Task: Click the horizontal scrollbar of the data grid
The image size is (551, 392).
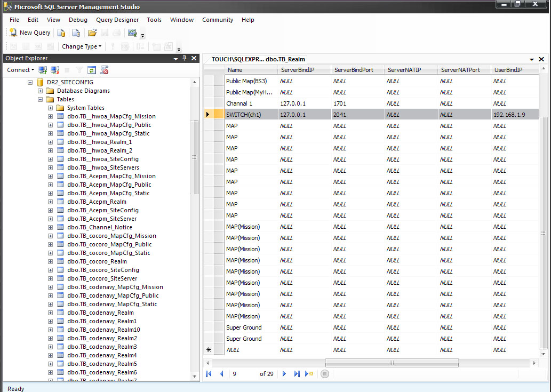Action: point(391,363)
